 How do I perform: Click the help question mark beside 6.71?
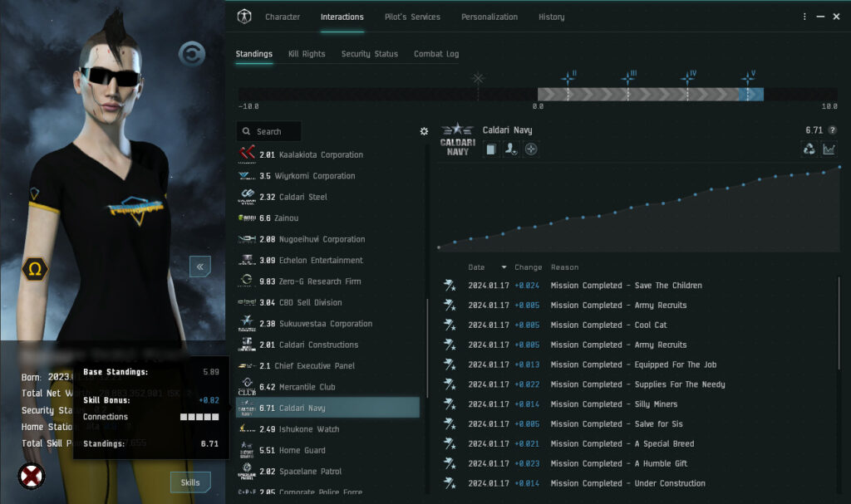[x=833, y=130]
